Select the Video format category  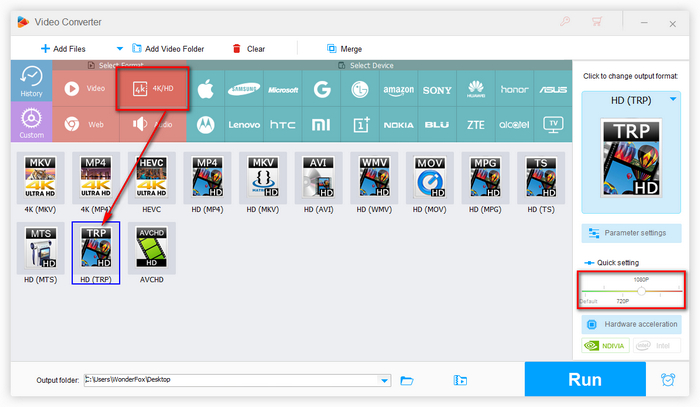(85, 88)
